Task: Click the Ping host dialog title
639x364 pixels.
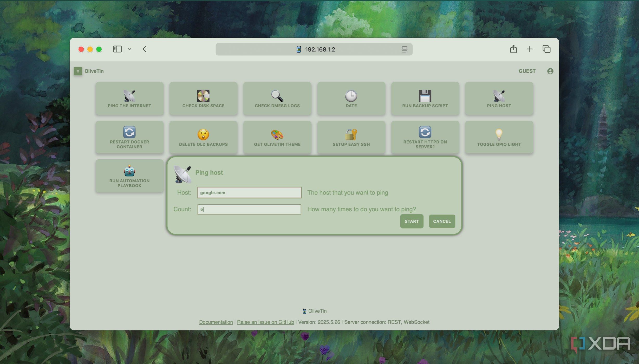Action: (x=209, y=173)
